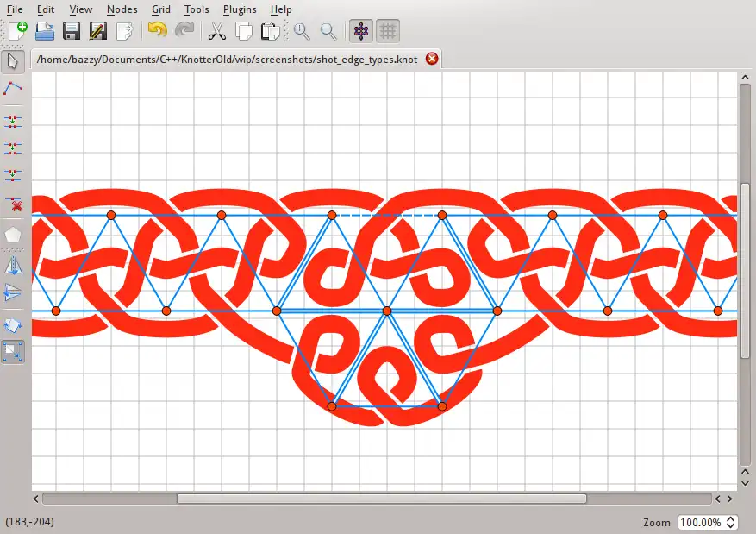Open the Help menu

[281, 9]
